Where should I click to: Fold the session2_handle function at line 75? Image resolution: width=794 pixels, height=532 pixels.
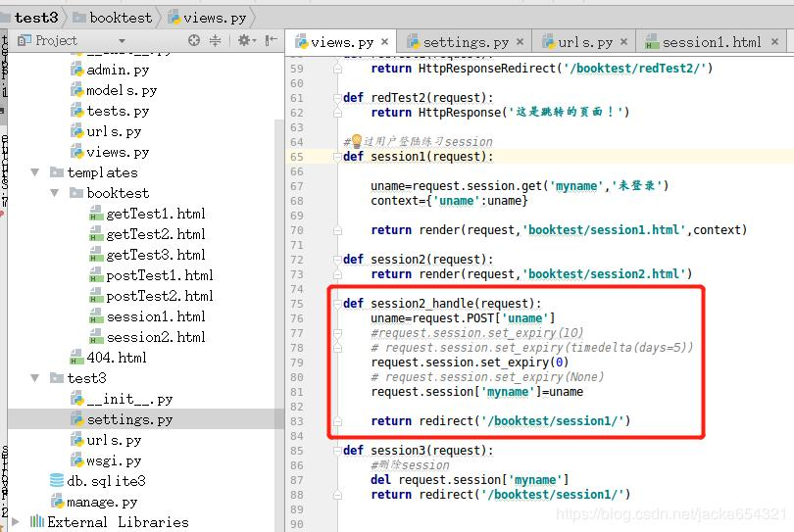[337, 304]
